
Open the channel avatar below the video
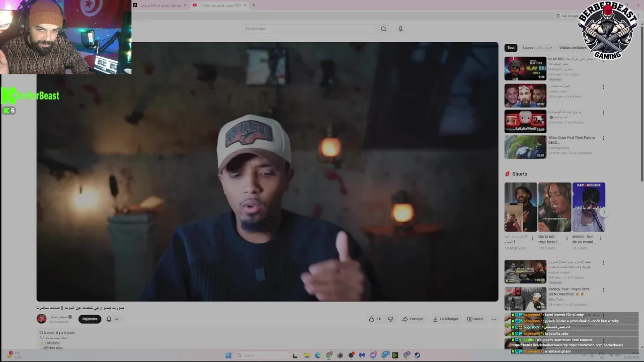(x=41, y=318)
